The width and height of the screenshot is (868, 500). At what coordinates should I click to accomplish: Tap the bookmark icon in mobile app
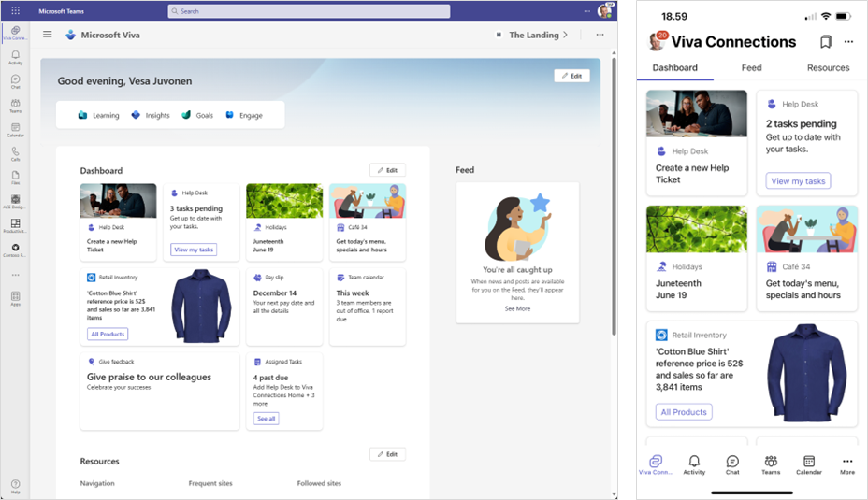click(x=825, y=41)
